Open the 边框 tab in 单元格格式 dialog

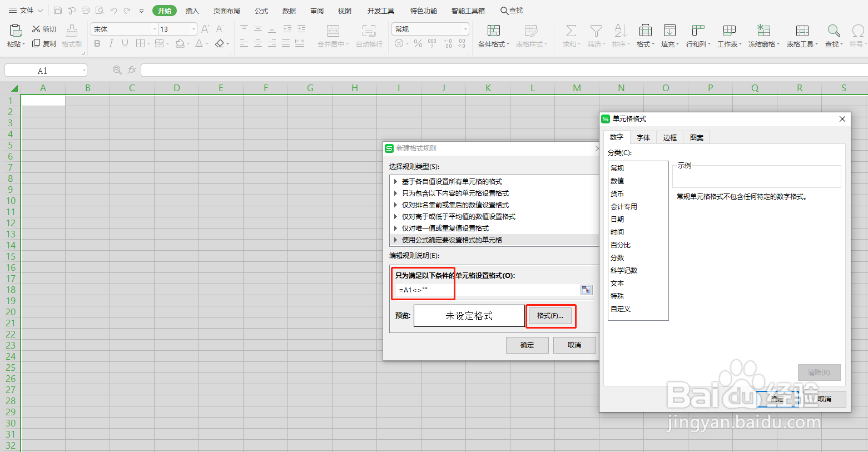point(670,137)
